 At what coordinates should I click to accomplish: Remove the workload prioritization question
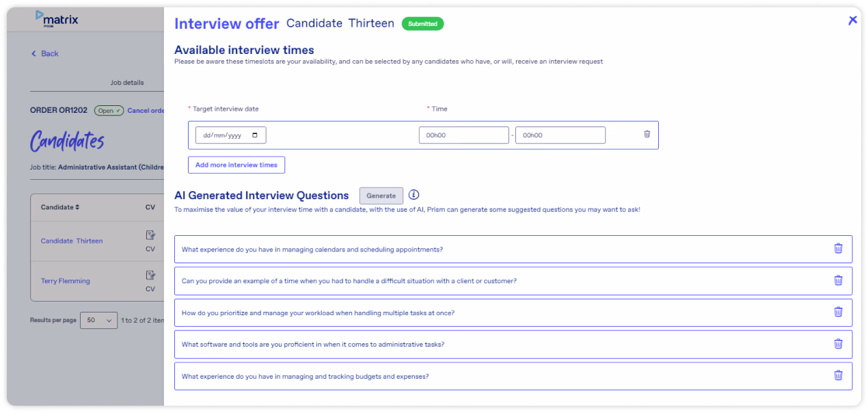tap(838, 312)
